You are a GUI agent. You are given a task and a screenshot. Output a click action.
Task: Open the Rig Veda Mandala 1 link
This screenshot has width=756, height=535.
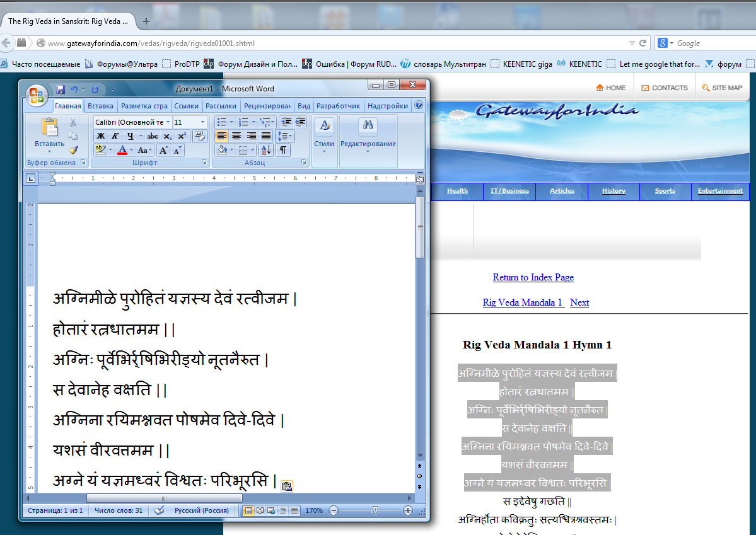[523, 302]
